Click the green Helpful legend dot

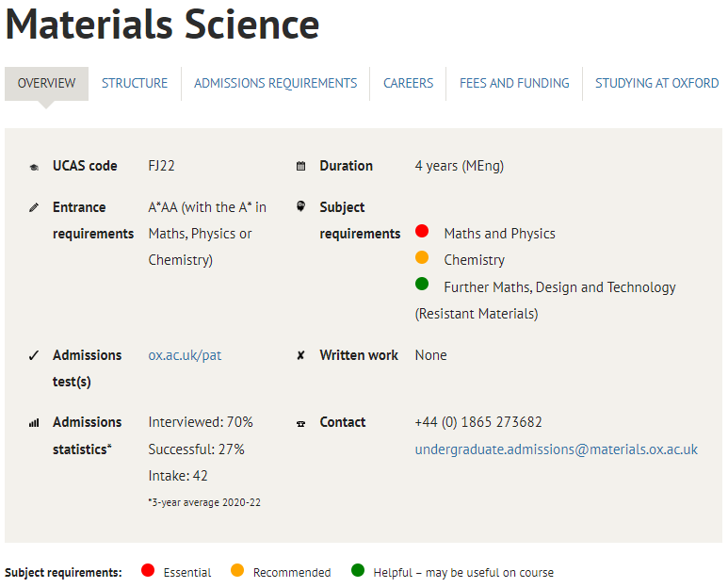(358, 571)
